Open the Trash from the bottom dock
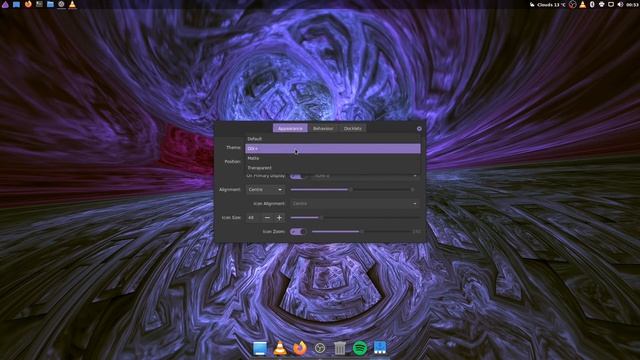 click(340, 348)
